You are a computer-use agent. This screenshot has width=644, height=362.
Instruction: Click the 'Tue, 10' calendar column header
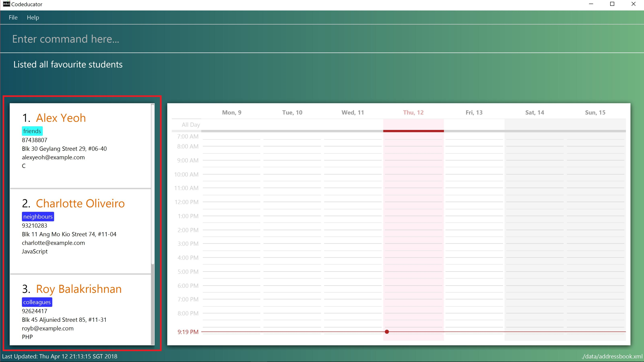coord(292,112)
